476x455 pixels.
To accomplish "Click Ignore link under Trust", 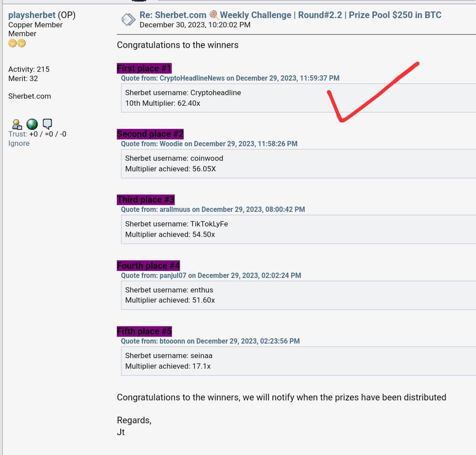I will click(19, 143).
